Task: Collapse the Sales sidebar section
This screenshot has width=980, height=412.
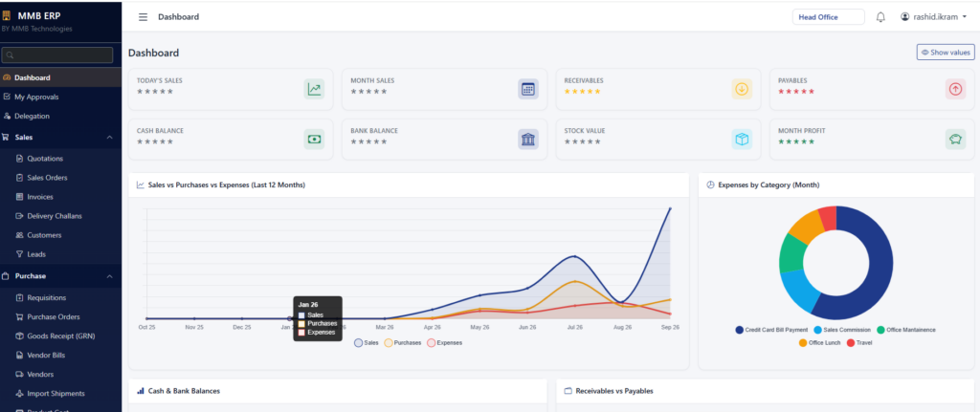Action: coord(60,138)
